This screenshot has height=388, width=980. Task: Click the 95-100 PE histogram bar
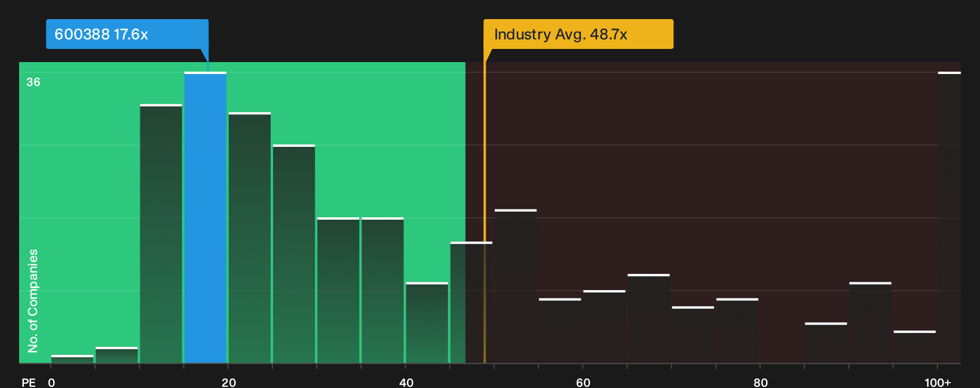(x=915, y=347)
